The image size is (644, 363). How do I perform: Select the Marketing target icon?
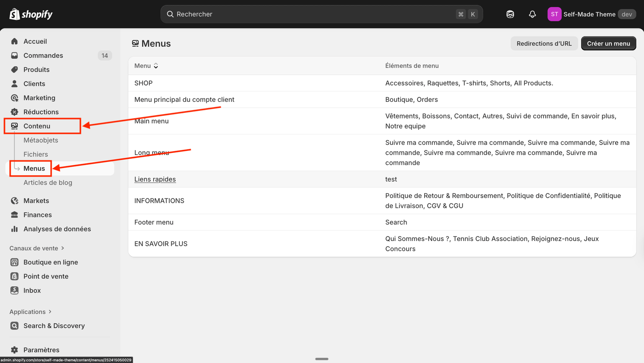click(15, 98)
